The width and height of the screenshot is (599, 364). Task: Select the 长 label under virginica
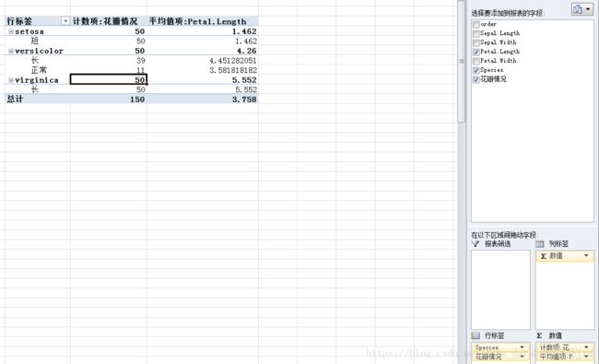(38, 89)
